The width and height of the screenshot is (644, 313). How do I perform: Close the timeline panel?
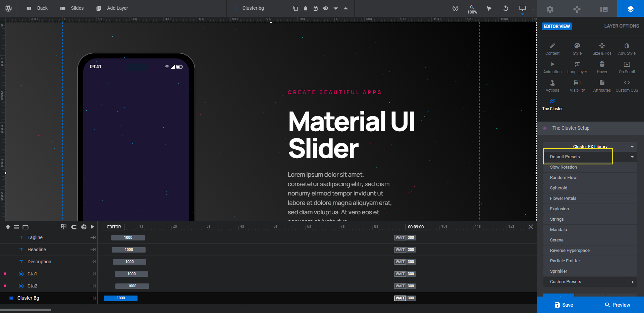(531, 227)
